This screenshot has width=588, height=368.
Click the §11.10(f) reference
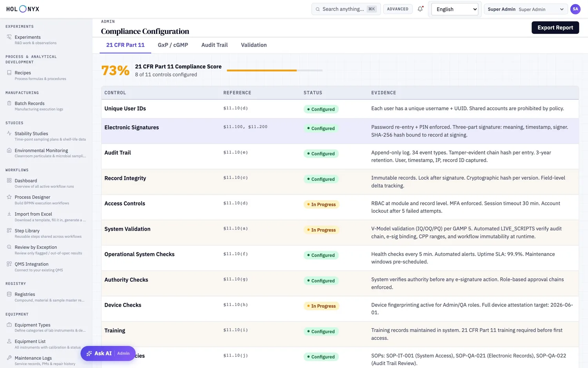tap(236, 254)
